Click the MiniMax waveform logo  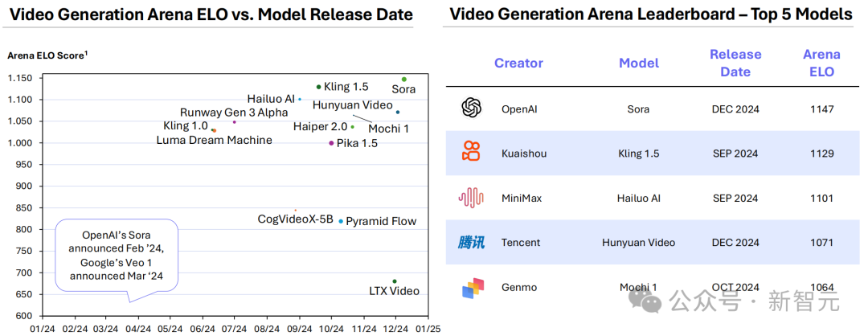(471, 197)
